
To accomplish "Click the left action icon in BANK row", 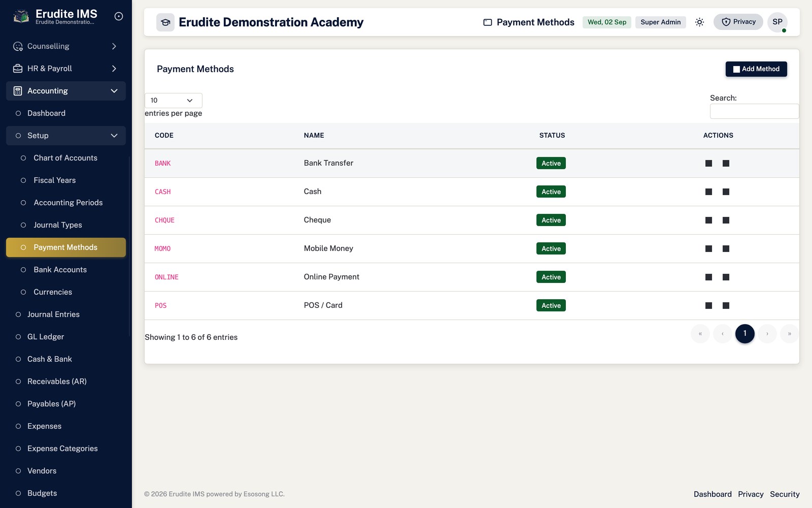I will click(x=708, y=163).
